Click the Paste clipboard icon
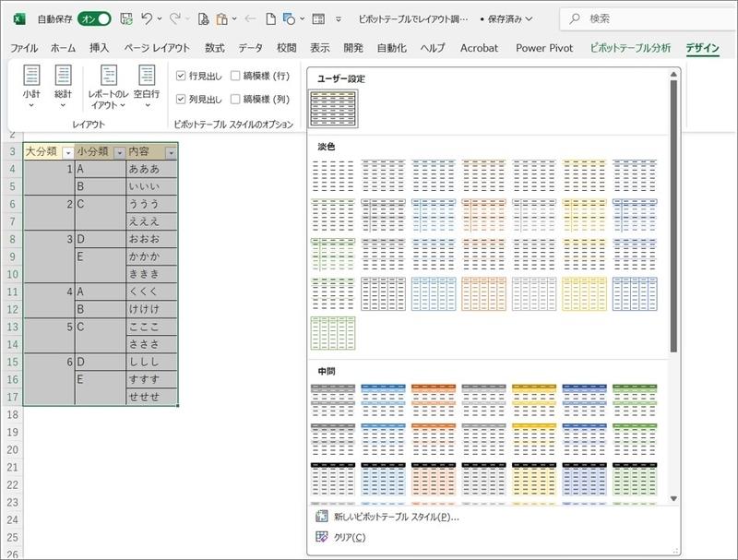The width and height of the screenshot is (738, 560). tap(221, 18)
